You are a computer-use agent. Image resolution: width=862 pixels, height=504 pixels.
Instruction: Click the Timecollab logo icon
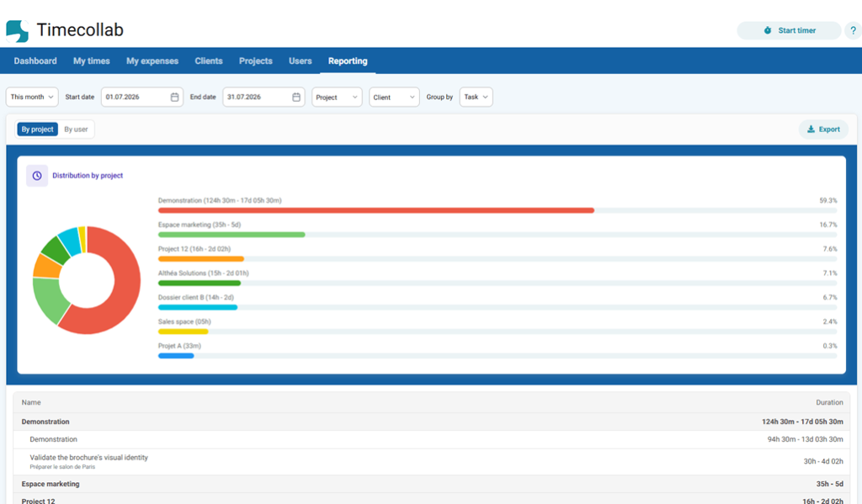[x=17, y=31]
